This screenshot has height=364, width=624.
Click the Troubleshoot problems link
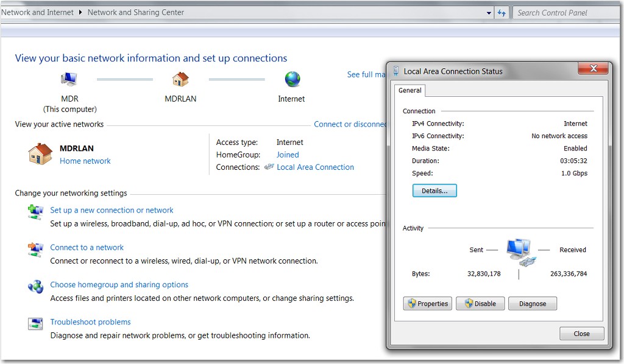click(x=90, y=322)
